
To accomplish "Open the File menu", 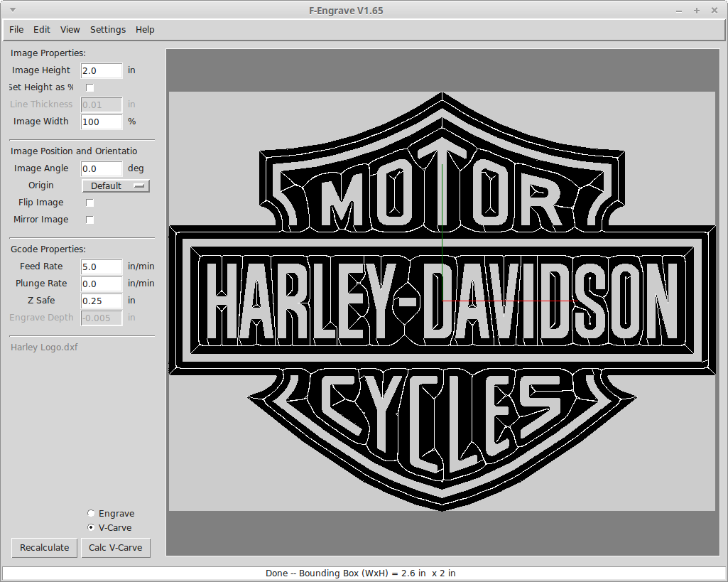I will [x=16, y=29].
